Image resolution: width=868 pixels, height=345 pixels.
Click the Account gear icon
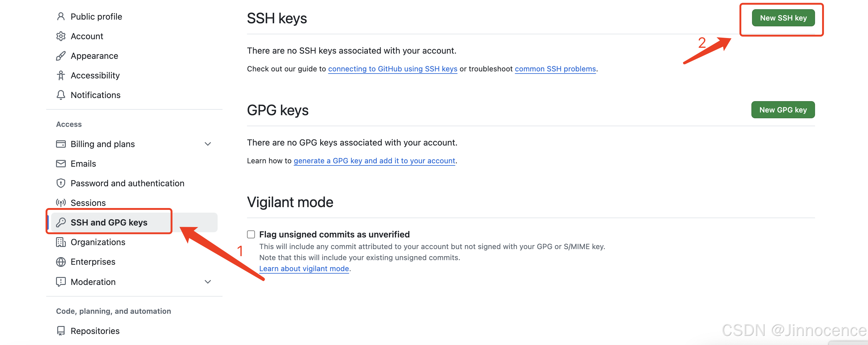(x=61, y=36)
